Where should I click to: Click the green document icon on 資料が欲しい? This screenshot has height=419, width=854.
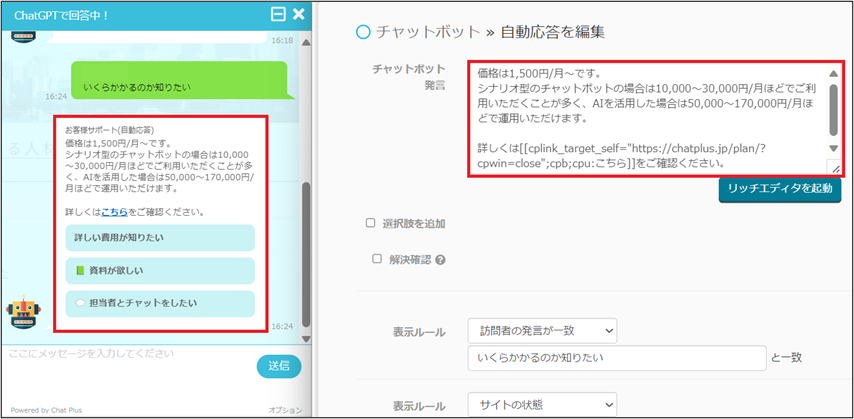tap(81, 270)
